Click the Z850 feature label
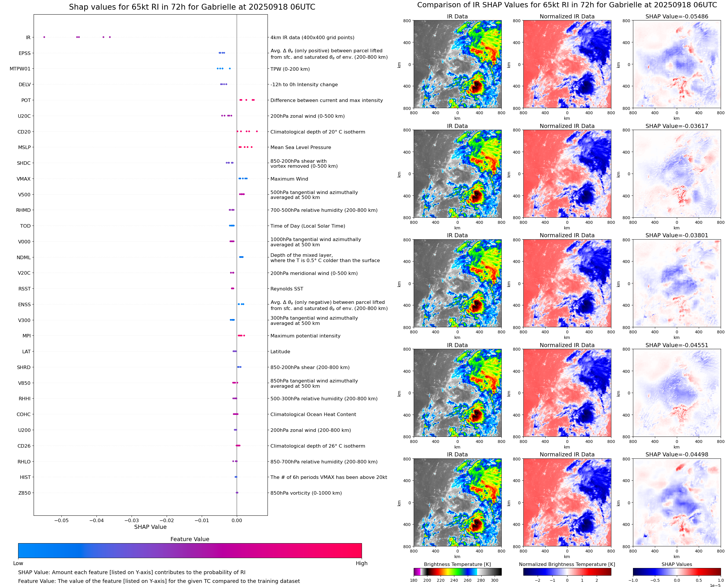728x587 pixels. [24, 493]
